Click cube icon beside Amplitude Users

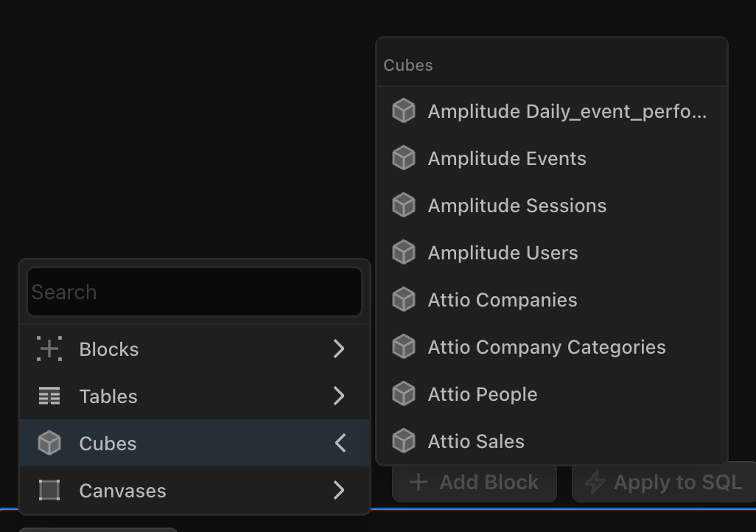[404, 252]
